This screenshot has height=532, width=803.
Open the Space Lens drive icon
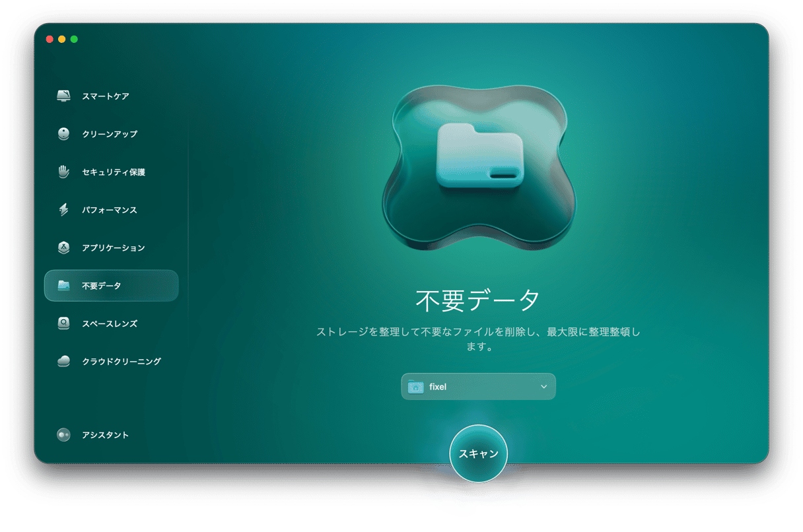pos(63,323)
